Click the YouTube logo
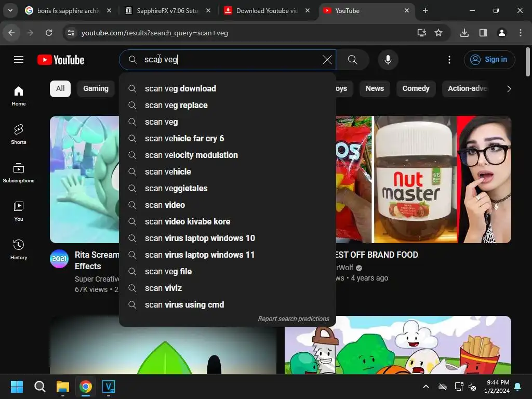 click(x=61, y=60)
